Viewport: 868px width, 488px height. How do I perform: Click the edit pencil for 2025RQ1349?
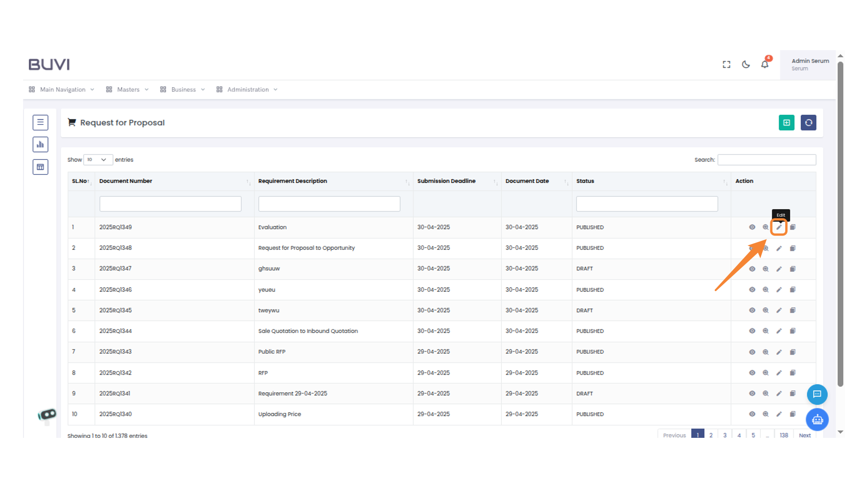pos(778,227)
